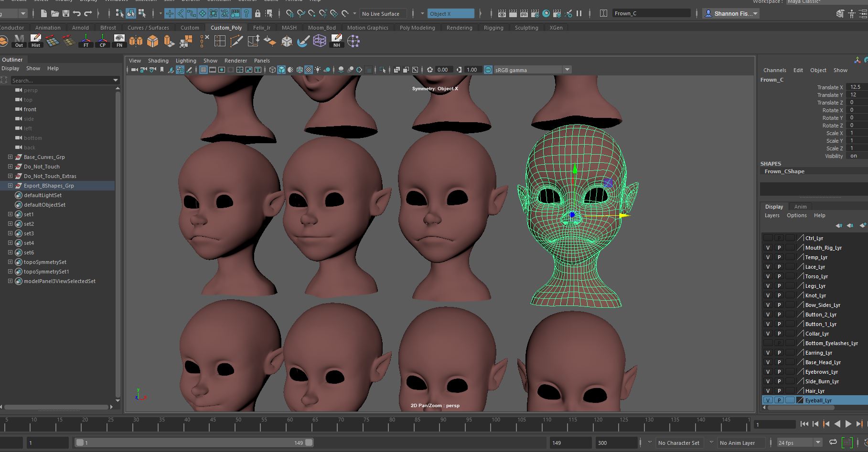Click the FN shelf icon

(119, 41)
